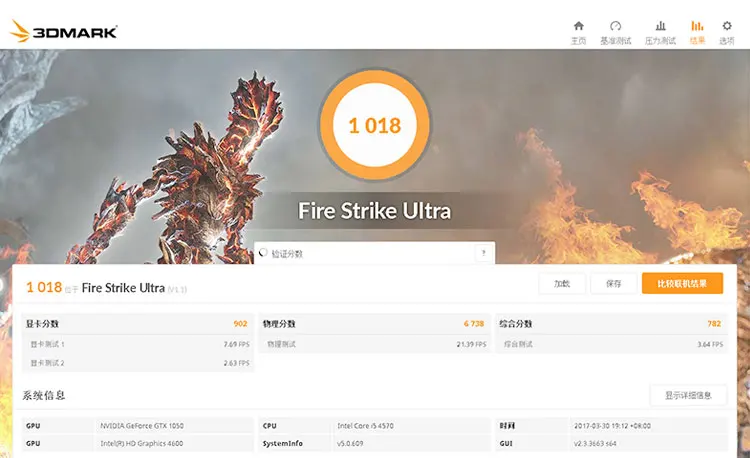
Task: Expand the Graphics score (显卡分数) section
Action: coord(137,324)
